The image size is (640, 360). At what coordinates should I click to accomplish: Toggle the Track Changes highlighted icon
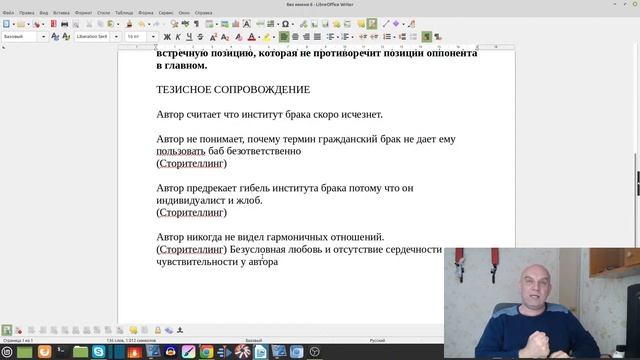pos(372,24)
